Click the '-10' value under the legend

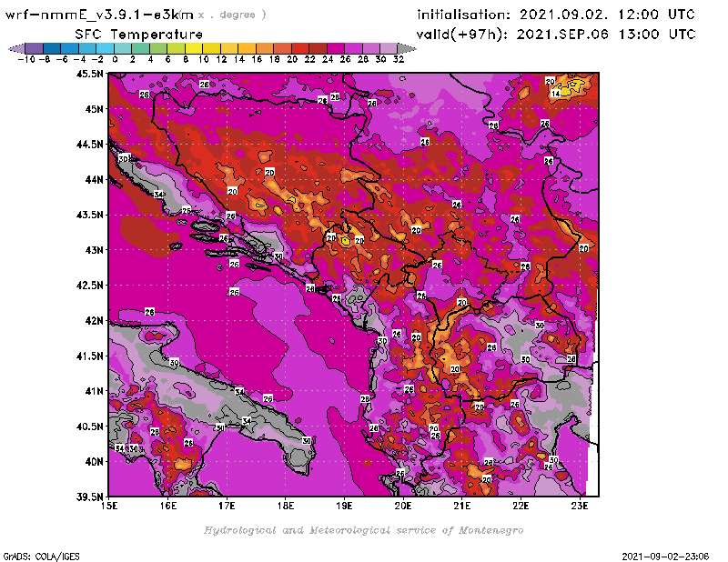point(26,60)
